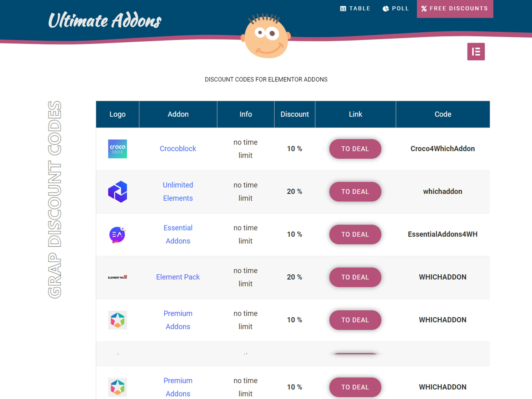Click the Premium Addons star logo
This screenshot has height=399, width=532.
117,320
